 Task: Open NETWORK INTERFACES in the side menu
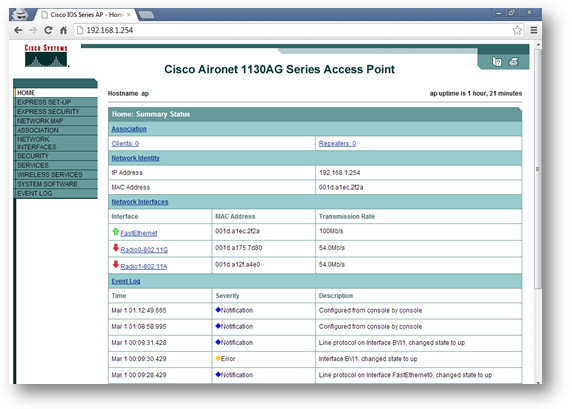pyautogui.click(x=56, y=143)
